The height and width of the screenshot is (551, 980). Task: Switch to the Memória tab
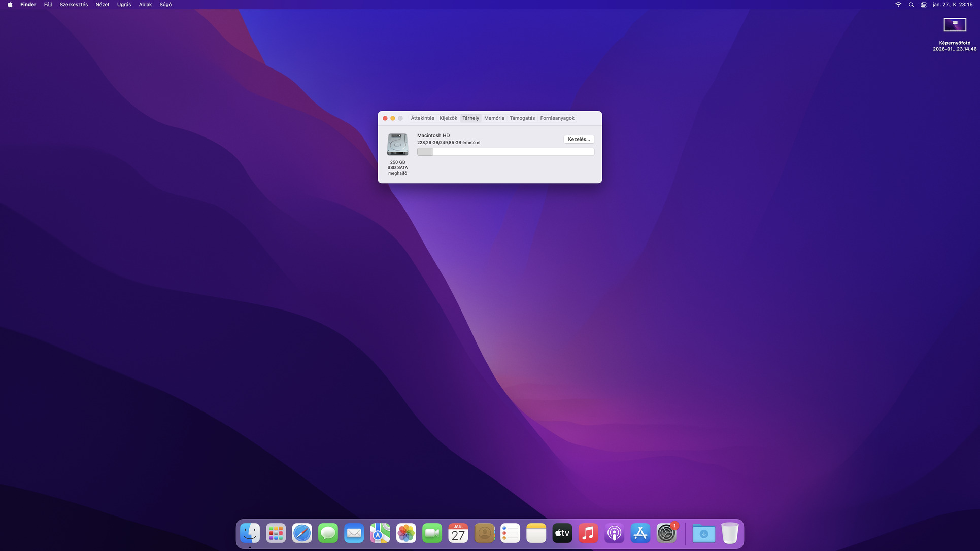pos(494,118)
